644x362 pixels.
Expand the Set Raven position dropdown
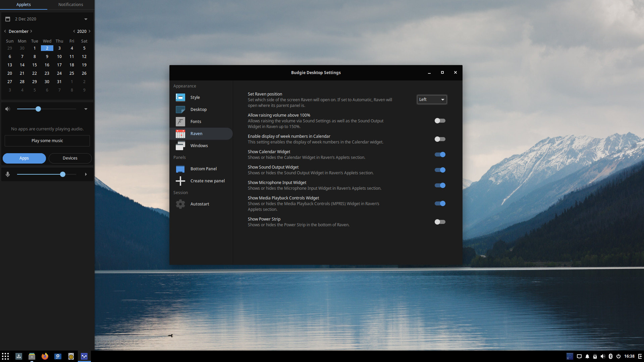432,99
